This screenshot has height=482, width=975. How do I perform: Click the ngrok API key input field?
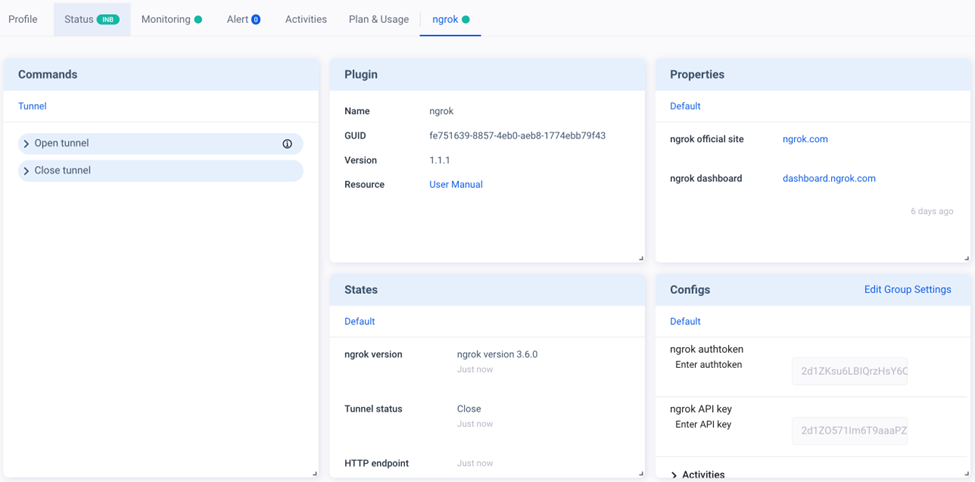pos(849,431)
